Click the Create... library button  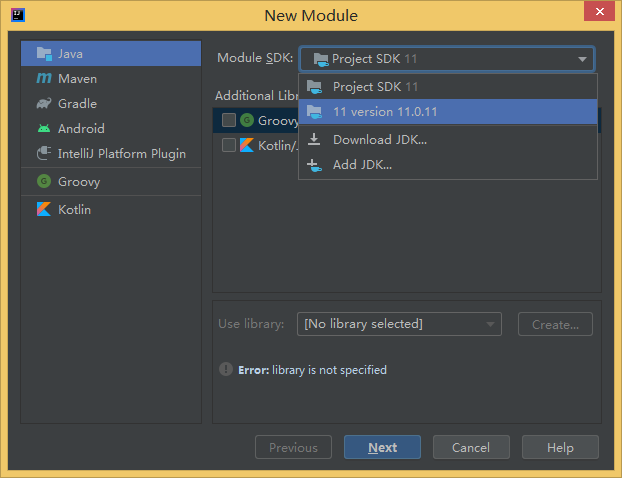(555, 324)
